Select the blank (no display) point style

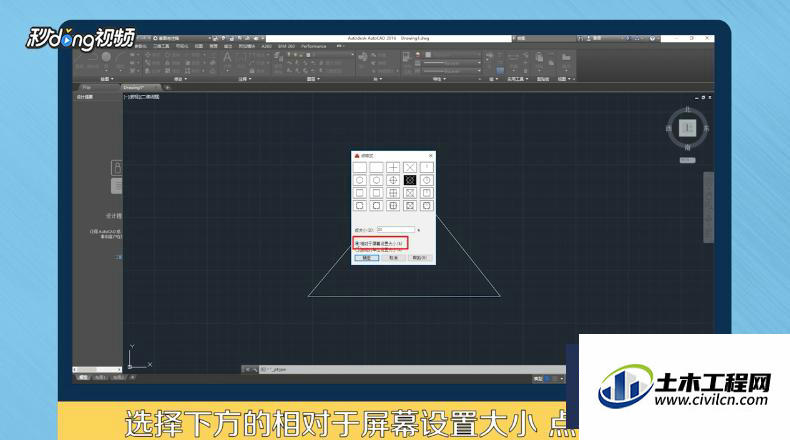pos(376,167)
